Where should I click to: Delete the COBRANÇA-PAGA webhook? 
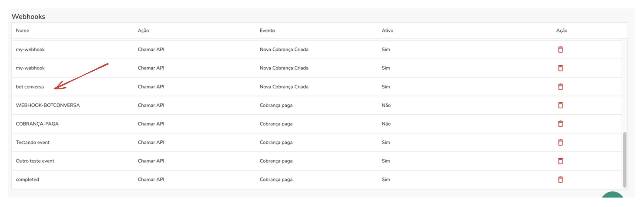point(560,124)
